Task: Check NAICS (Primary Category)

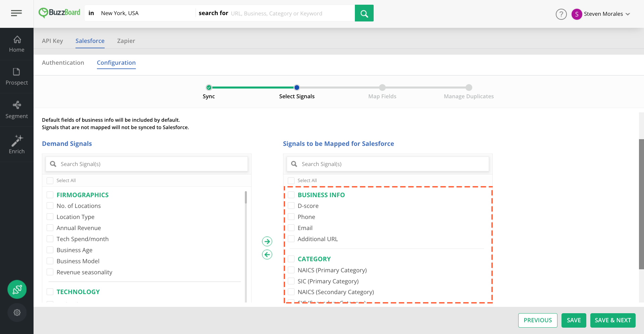Action: 291,270
